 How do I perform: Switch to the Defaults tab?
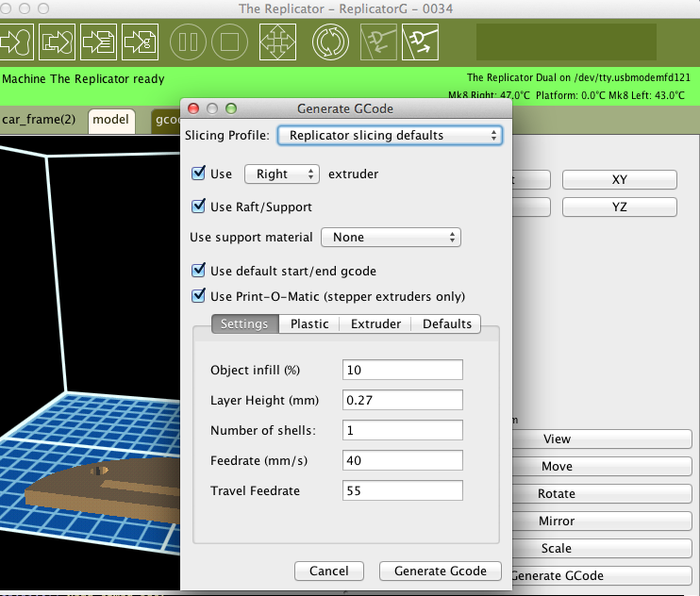pyautogui.click(x=446, y=323)
